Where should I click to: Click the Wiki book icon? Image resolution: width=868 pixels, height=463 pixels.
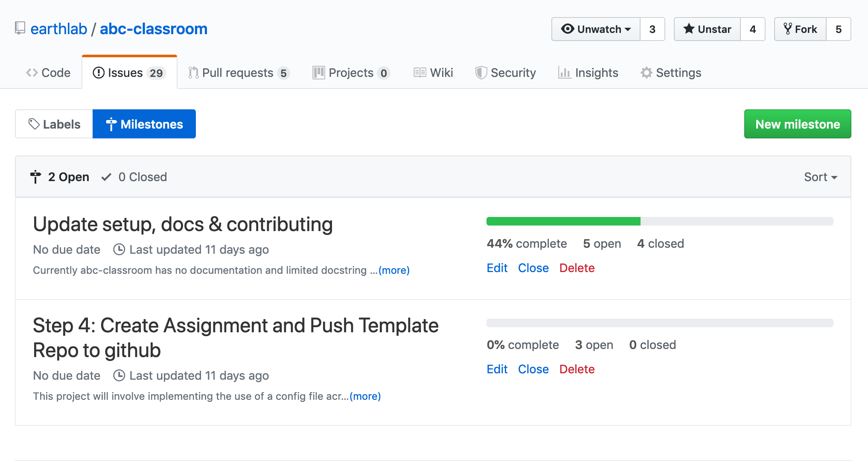tap(420, 73)
